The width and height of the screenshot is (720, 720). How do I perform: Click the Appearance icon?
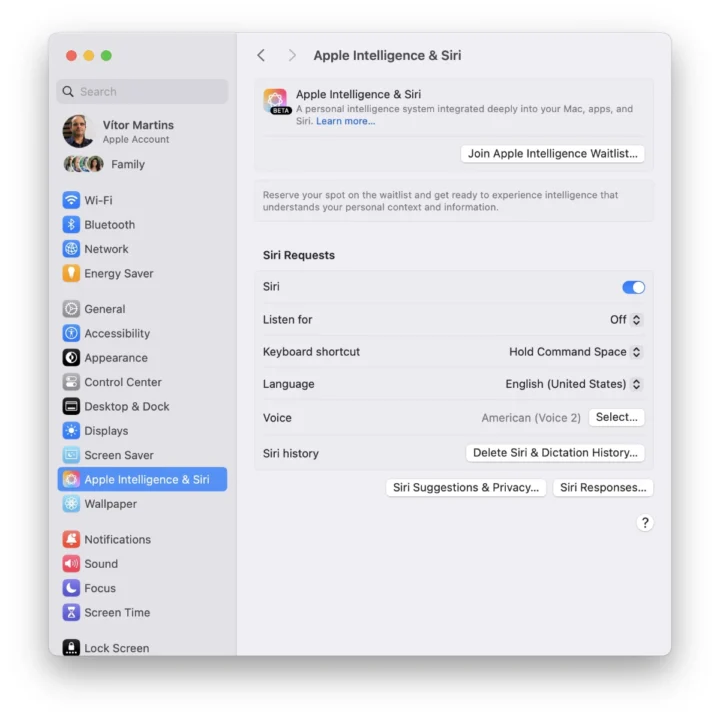71,357
